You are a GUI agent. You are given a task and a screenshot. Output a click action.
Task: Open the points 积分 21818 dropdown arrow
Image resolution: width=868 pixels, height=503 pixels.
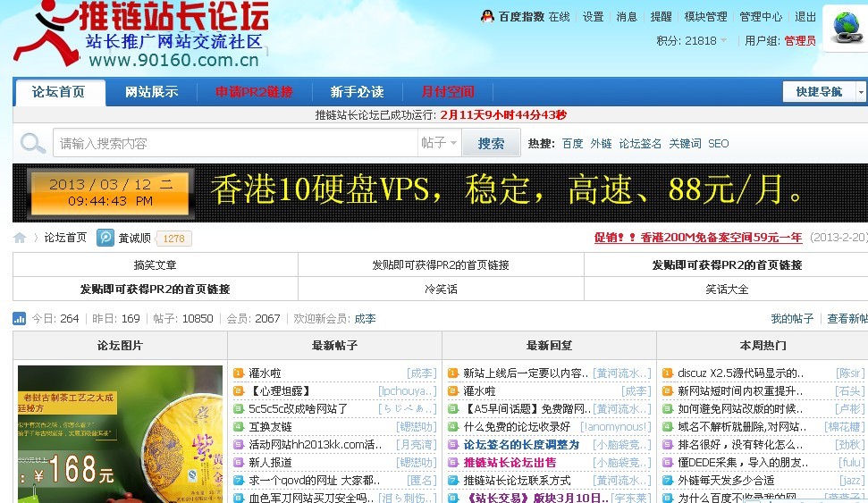pyautogui.click(x=723, y=41)
